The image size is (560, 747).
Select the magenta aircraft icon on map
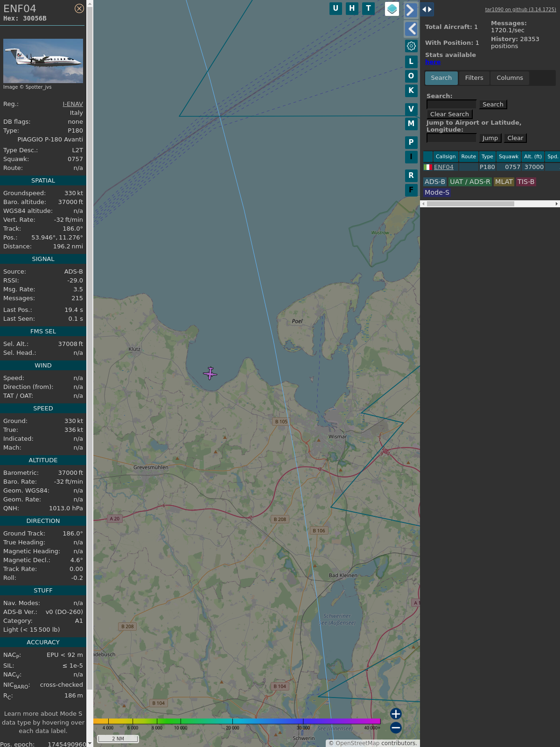(x=210, y=373)
